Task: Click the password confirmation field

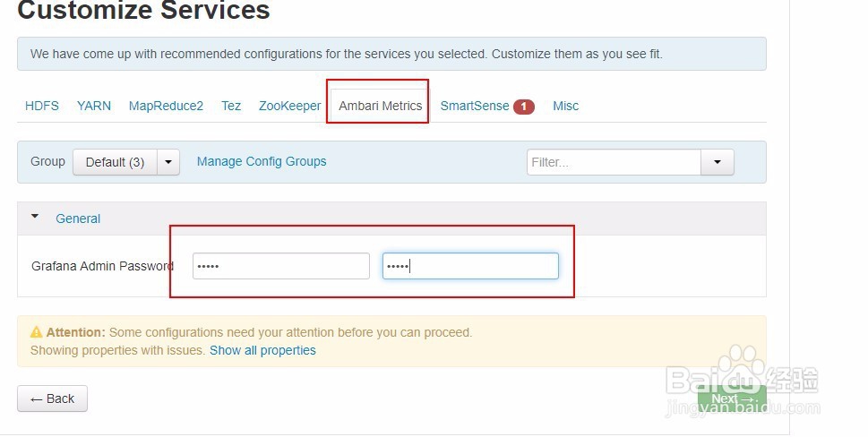Action: [x=470, y=266]
